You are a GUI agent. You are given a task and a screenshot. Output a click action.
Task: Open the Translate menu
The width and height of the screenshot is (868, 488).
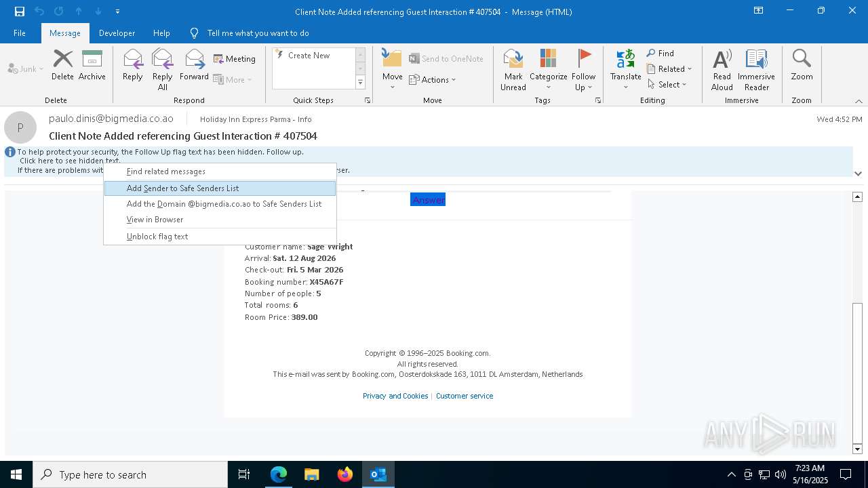[x=626, y=70]
